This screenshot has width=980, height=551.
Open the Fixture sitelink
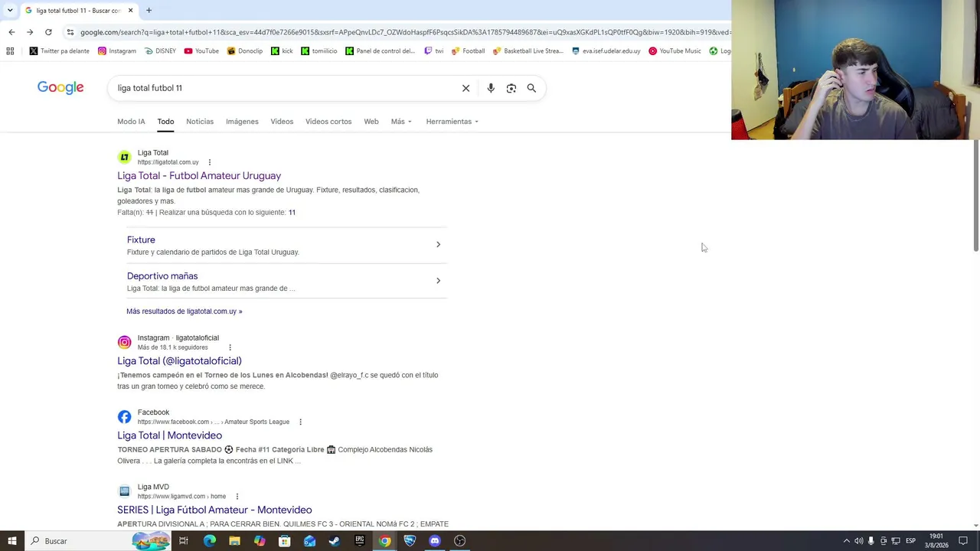[x=141, y=240]
